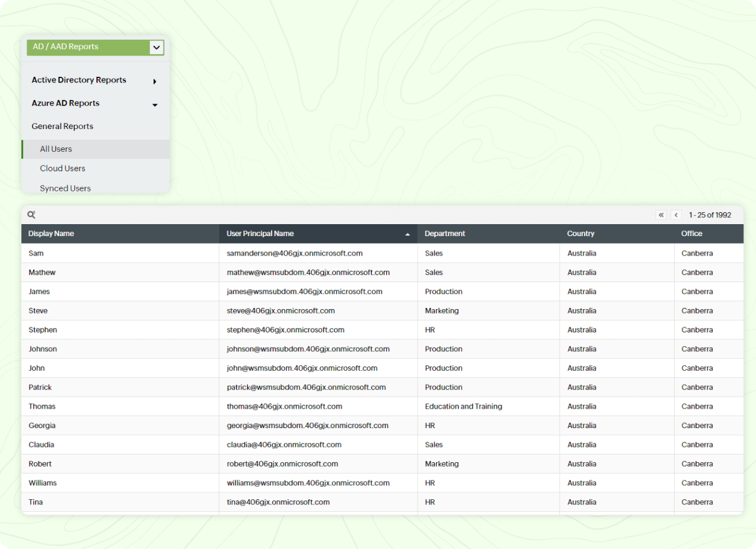The image size is (756, 549).
Task: Click the chevron on AD / AAD Reports selector
Action: tap(156, 47)
